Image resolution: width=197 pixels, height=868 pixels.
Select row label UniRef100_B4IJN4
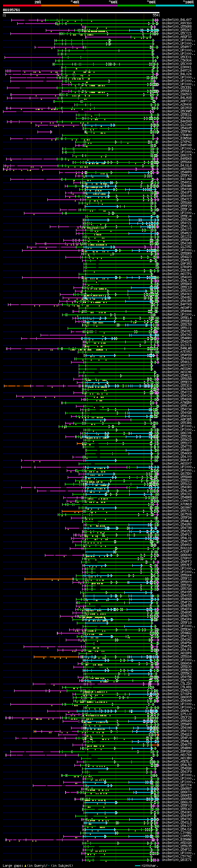(x=177, y=179)
